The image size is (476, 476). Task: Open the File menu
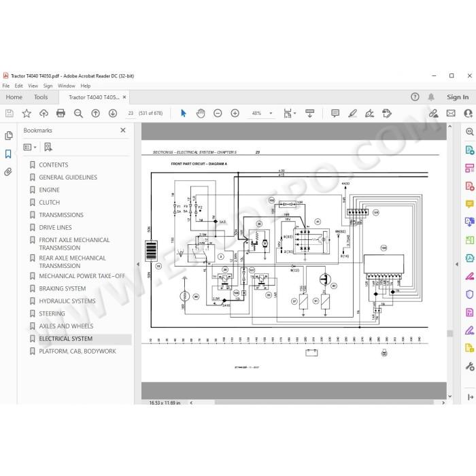(5, 86)
